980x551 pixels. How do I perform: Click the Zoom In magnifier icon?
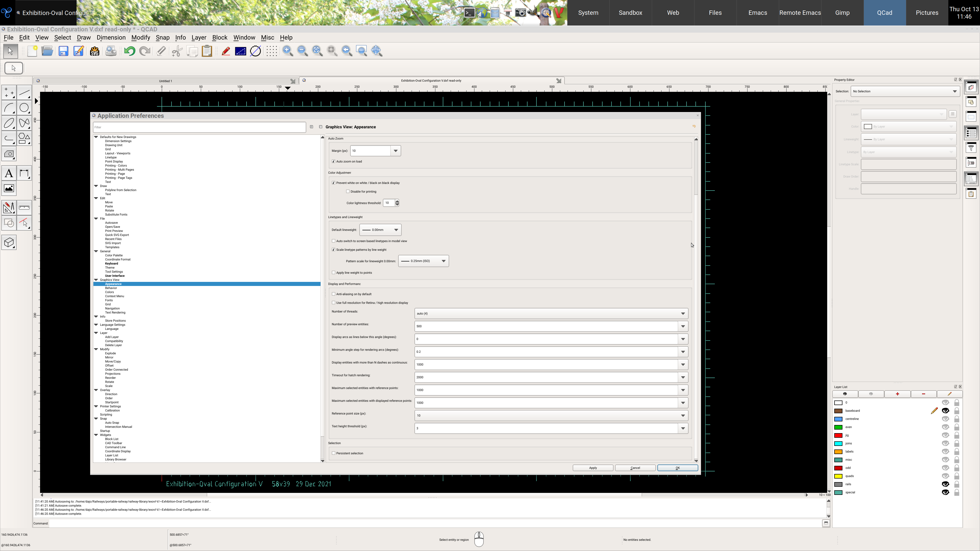(x=288, y=51)
